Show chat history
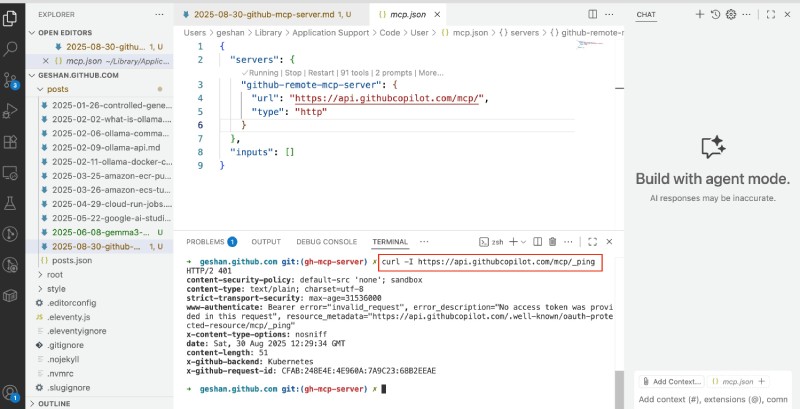 (x=715, y=14)
